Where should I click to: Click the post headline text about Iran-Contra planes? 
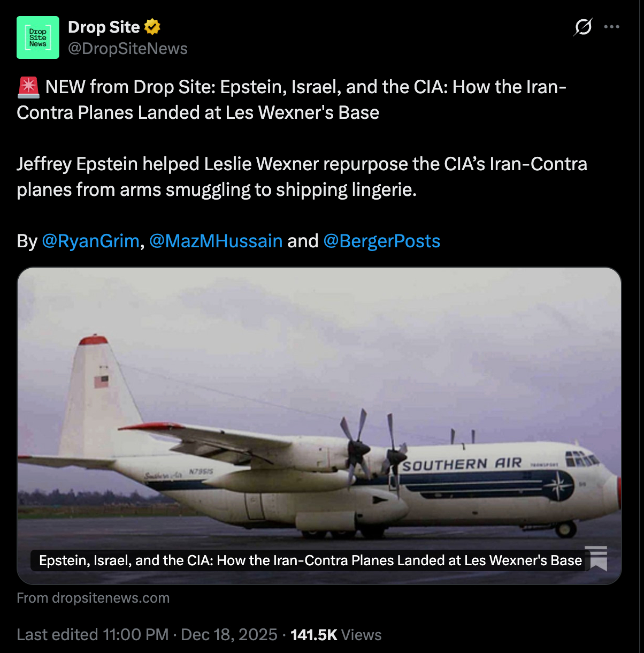(x=292, y=100)
